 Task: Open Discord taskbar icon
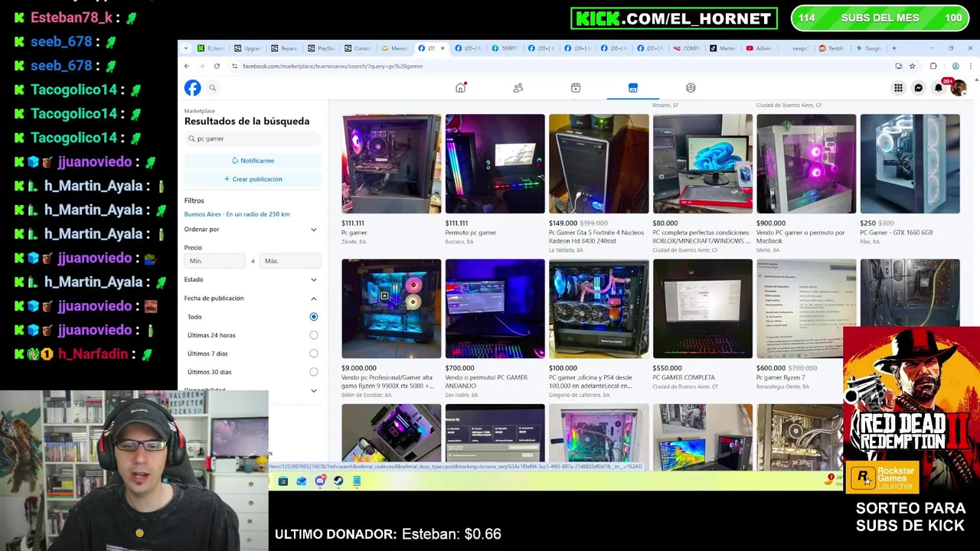[320, 481]
